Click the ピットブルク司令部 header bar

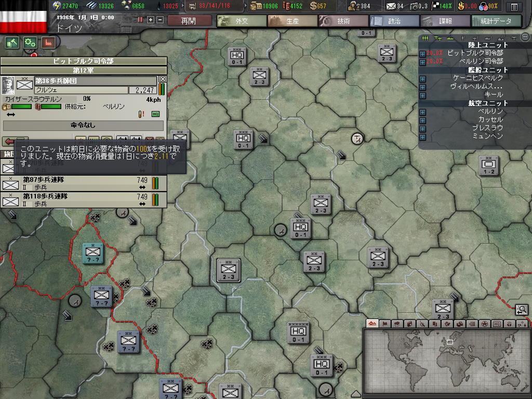point(84,61)
